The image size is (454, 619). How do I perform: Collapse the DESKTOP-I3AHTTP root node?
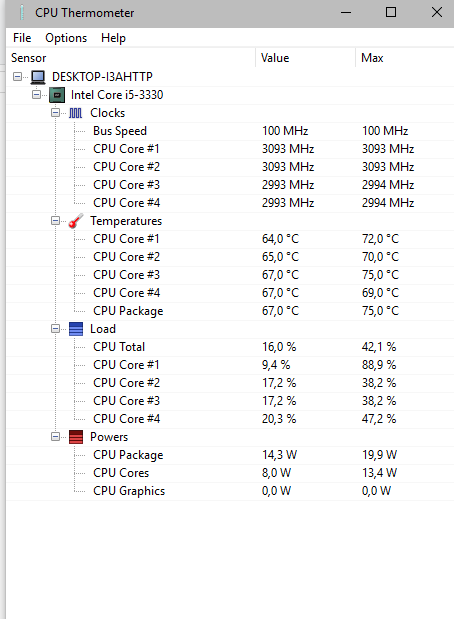(17, 77)
